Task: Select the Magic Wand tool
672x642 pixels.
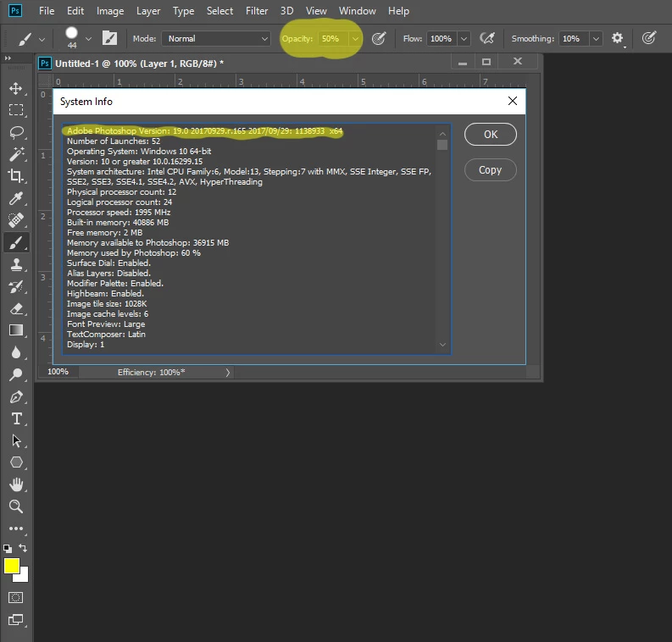Action: click(x=16, y=154)
